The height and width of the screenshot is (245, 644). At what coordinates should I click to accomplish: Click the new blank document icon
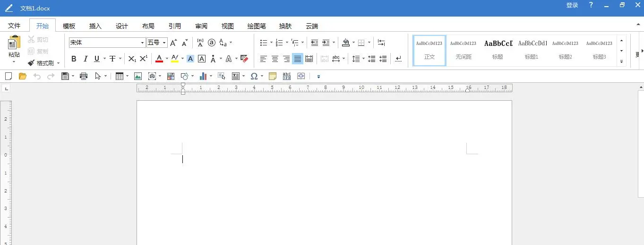9,76
